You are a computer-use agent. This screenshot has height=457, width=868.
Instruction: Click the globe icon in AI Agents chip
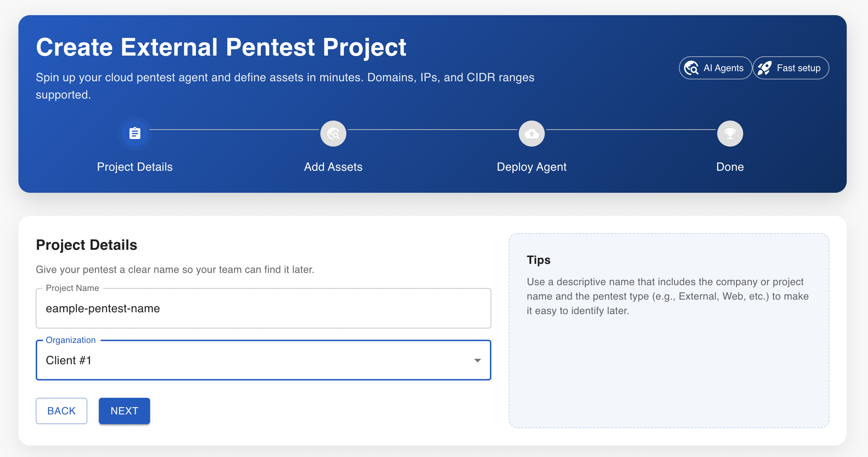(691, 68)
